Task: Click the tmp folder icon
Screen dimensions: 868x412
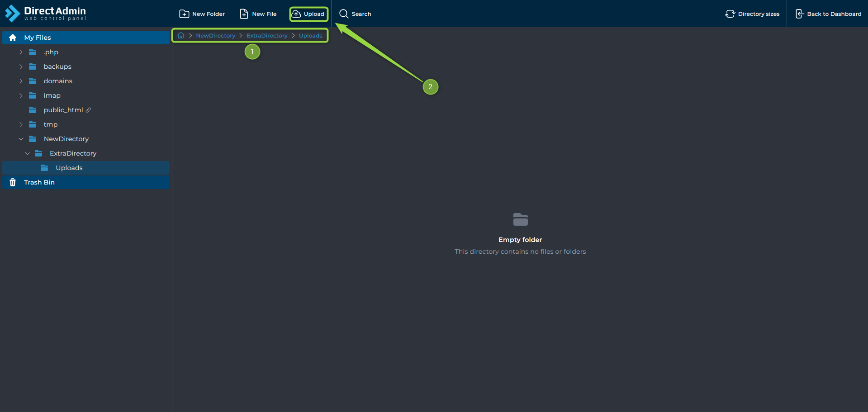Action: pos(33,124)
